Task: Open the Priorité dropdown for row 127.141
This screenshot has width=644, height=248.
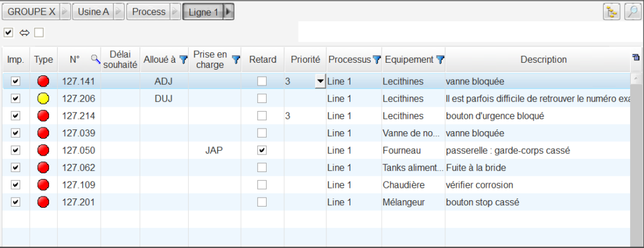Action: 320,81
